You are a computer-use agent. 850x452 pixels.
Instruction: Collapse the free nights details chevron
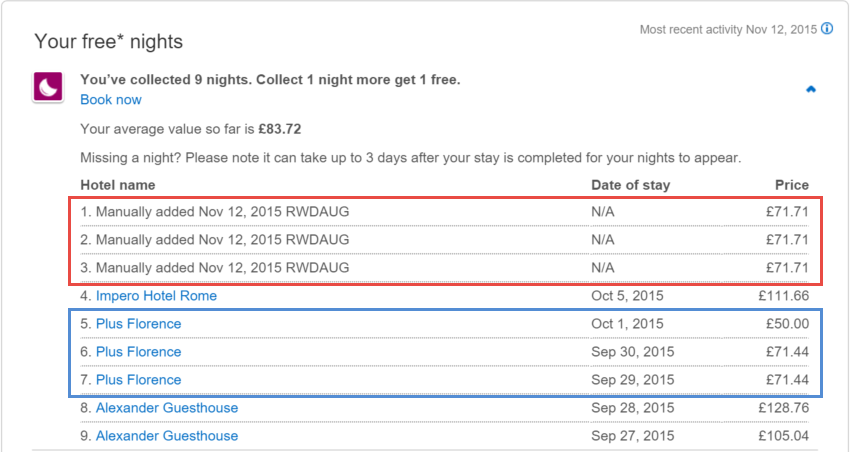click(x=810, y=89)
